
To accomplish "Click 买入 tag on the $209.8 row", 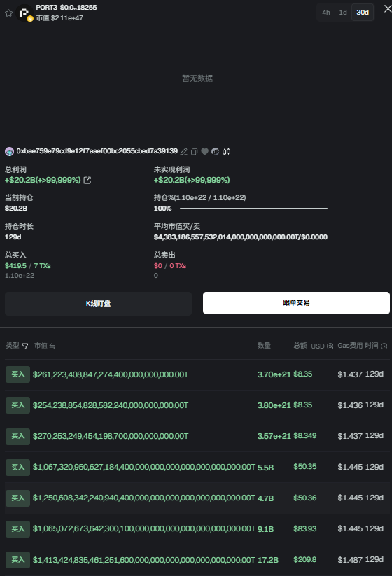I will tap(17, 560).
